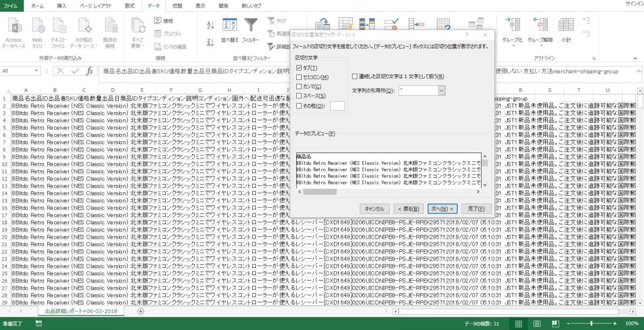The height and width of the screenshot is (330, 644).
Task: Click the text file import icon
Action: [58, 34]
